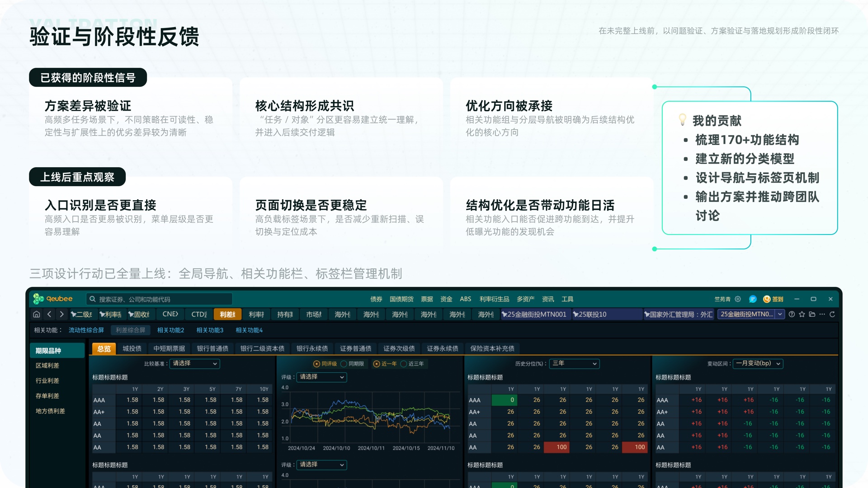Open the 利率衍生品 menu
Viewport: 868px width, 488px height.
(x=494, y=299)
